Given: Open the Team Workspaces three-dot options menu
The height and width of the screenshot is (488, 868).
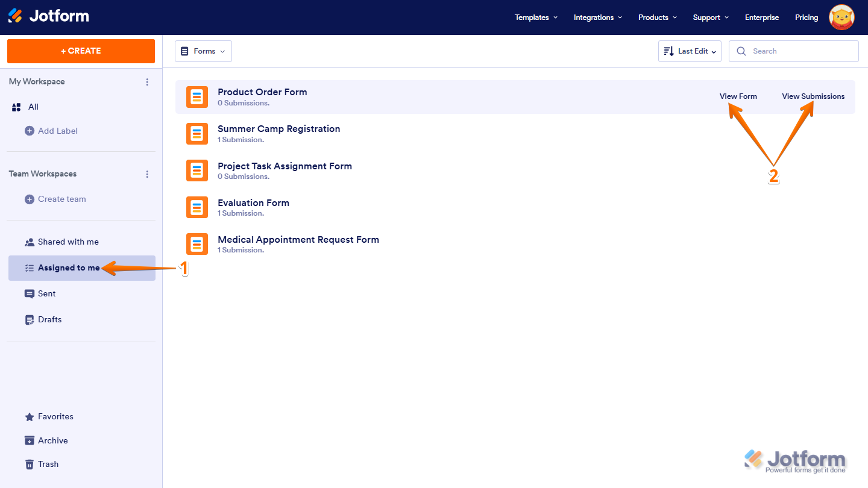Looking at the screenshot, I should [x=147, y=174].
